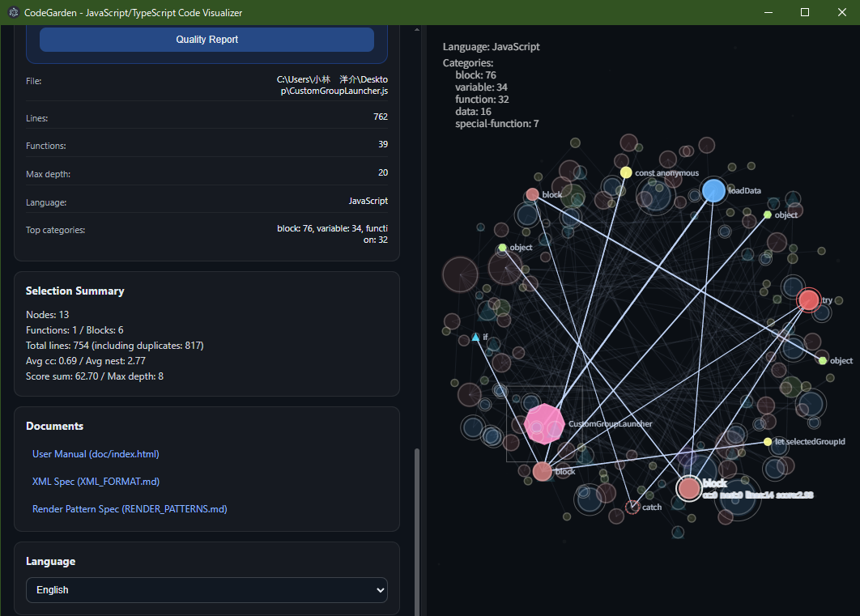This screenshot has width=860, height=616.
Task: Click the yellow let selectedGroupId node
Action: [767, 442]
